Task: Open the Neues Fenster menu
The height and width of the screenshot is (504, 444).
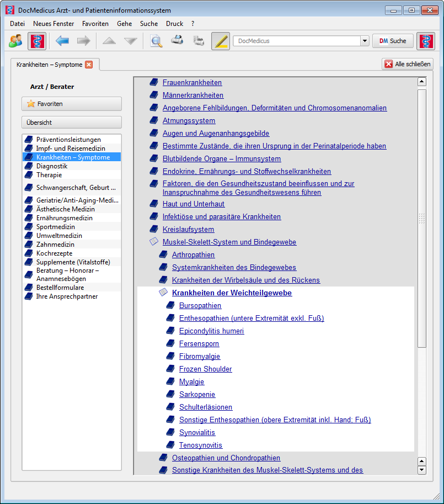Action: coord(54,24)
